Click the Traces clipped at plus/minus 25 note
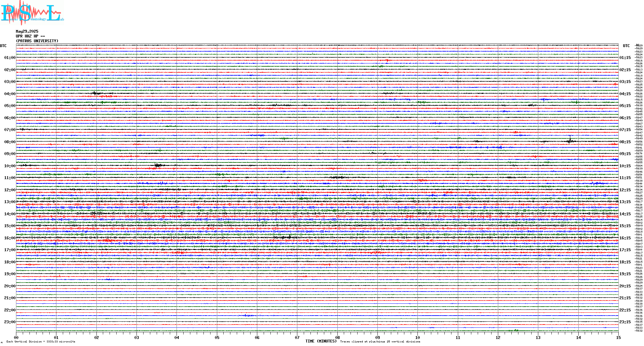Viewport: 644px width, 346px height. (x=380, y=342)
